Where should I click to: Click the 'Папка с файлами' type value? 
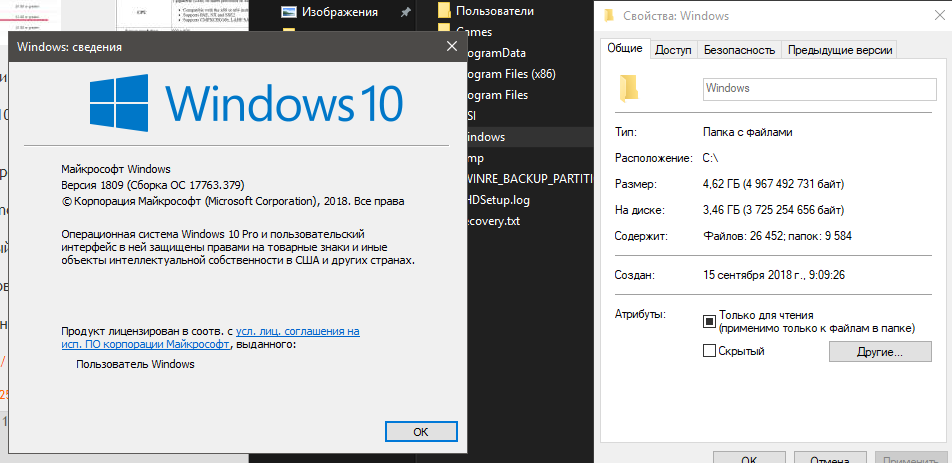(x=747, y=132)
